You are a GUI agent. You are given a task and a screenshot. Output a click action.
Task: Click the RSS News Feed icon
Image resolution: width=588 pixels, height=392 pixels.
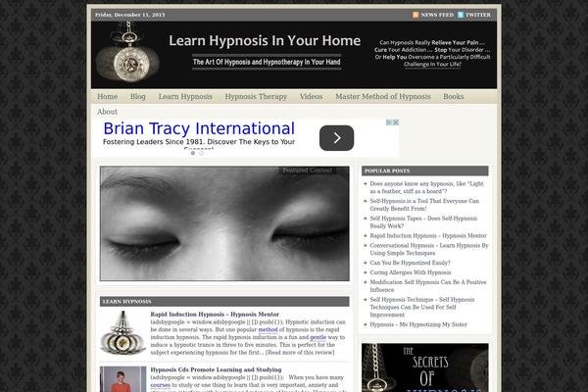click(x=416, y=15)
